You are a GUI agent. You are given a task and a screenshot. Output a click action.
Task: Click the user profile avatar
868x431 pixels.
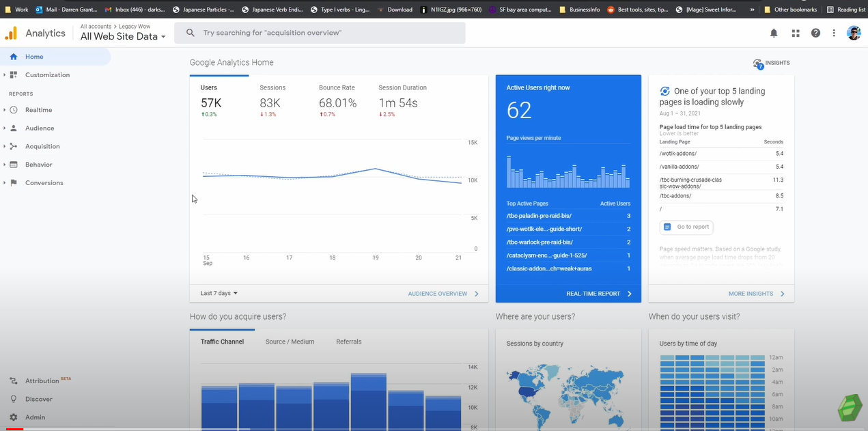(x=854, y=33)
